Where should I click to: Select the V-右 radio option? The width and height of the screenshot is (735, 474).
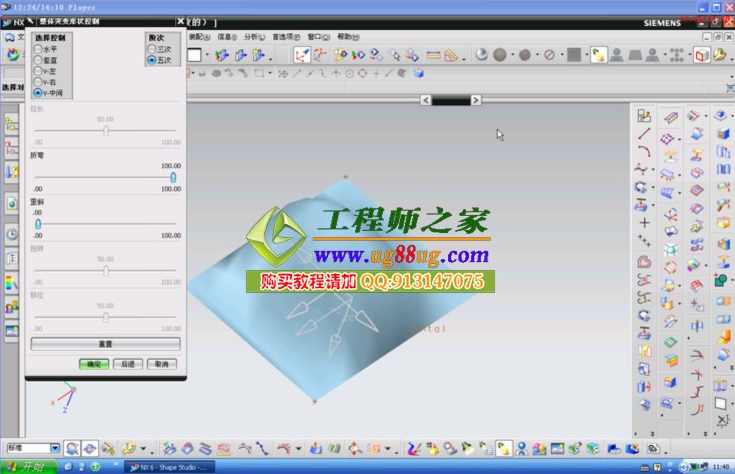click(x=38, y=82)
